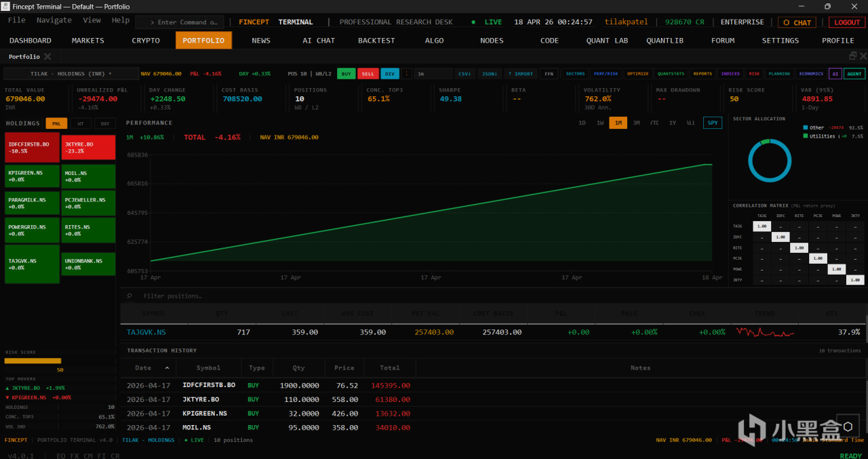This screenshot has height=459, width=868.
Task: Open the more options dots next to DIV
Action: [407, 73]
